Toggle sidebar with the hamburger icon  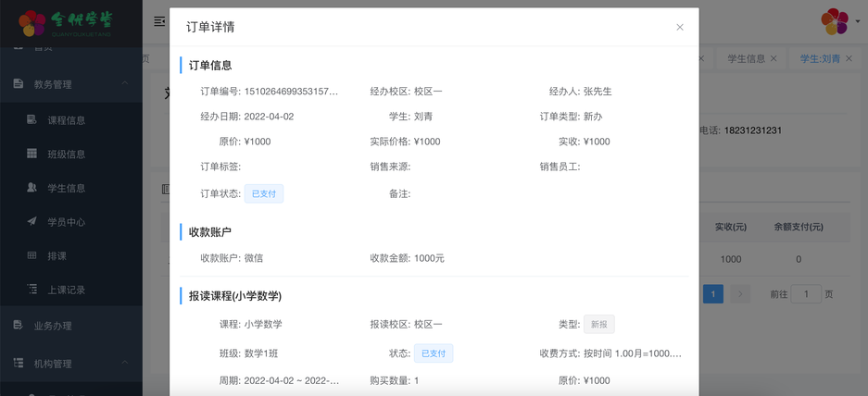(x=159, y=21)
